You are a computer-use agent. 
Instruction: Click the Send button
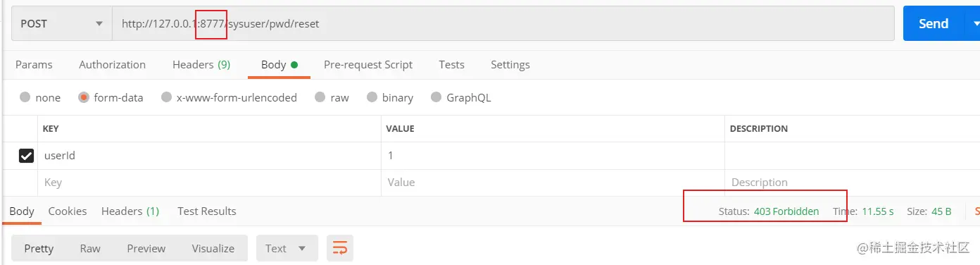click(934, 23)
